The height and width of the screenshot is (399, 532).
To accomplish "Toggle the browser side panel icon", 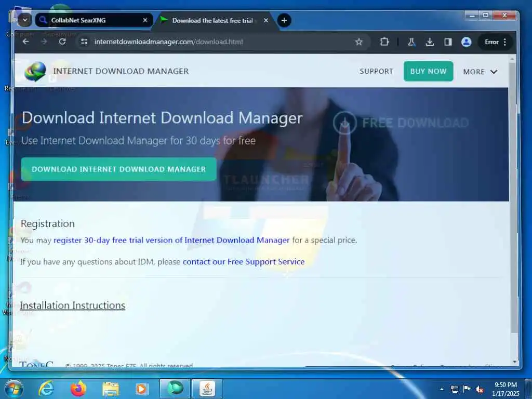I will [448, 42].
